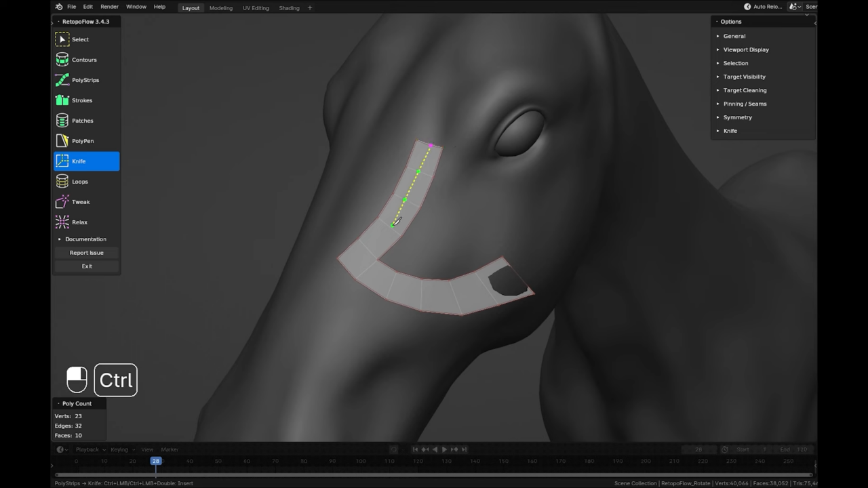Switch to the Shading workspace tab
This screenshot has height=488, width=868.
[289, 7]
